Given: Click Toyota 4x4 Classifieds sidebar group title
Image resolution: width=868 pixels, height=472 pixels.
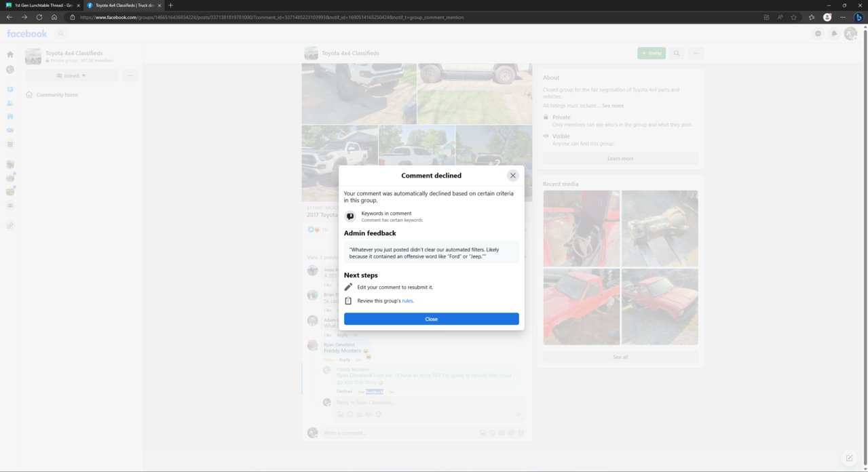Looking at the screenshot, I should tap(74, 53).
